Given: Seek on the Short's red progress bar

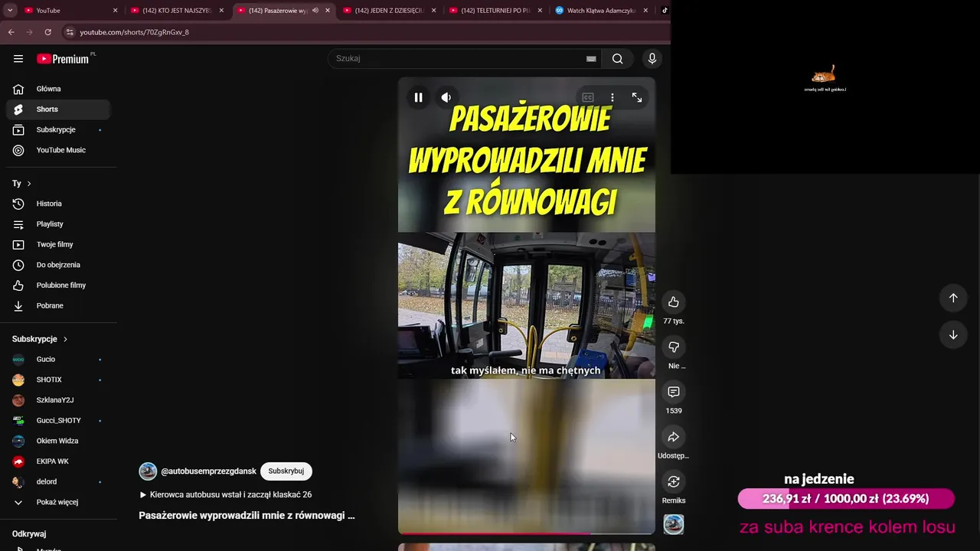Looking at the screenshot, I should (x=527, y=533).
